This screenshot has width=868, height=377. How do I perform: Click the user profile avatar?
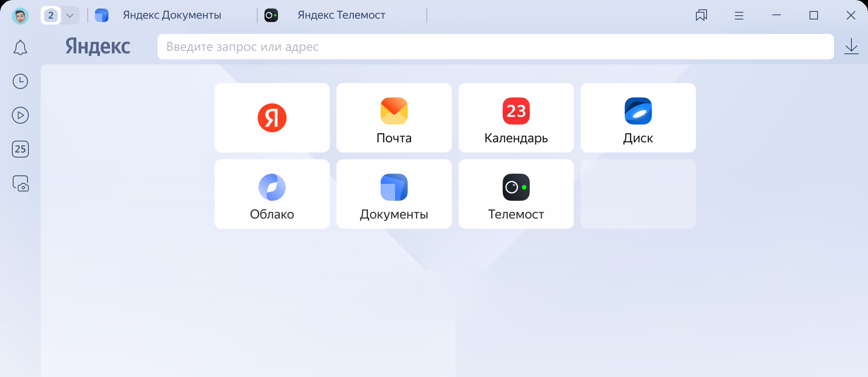coord(20,16)
